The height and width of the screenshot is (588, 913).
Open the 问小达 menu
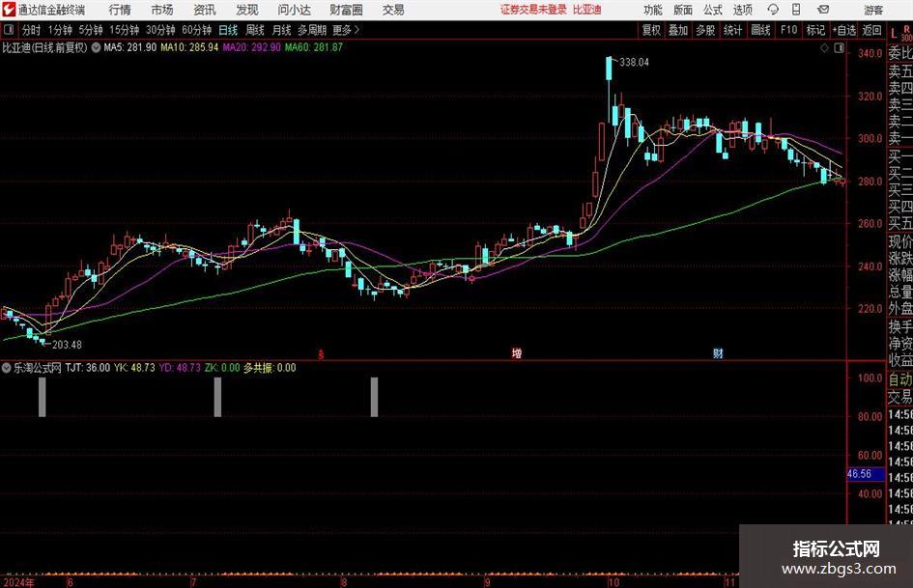coord(294,10)
